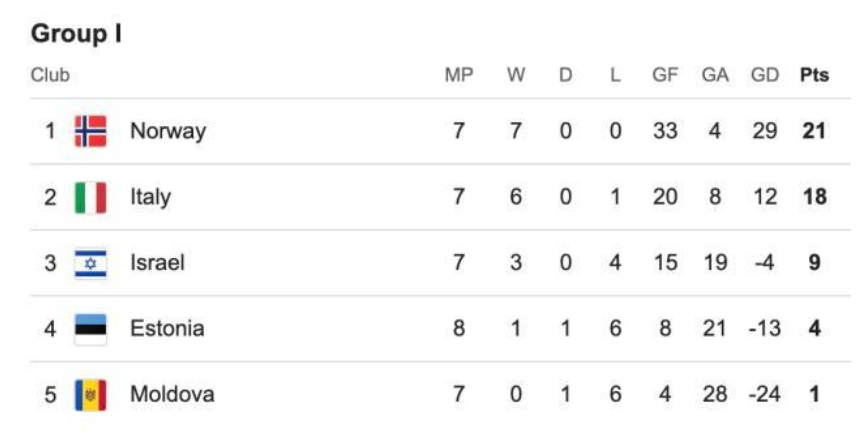Click Italy's 18 points value
Image resolution: width=858 pixels, height=447 pixels.
pos(814,197)
